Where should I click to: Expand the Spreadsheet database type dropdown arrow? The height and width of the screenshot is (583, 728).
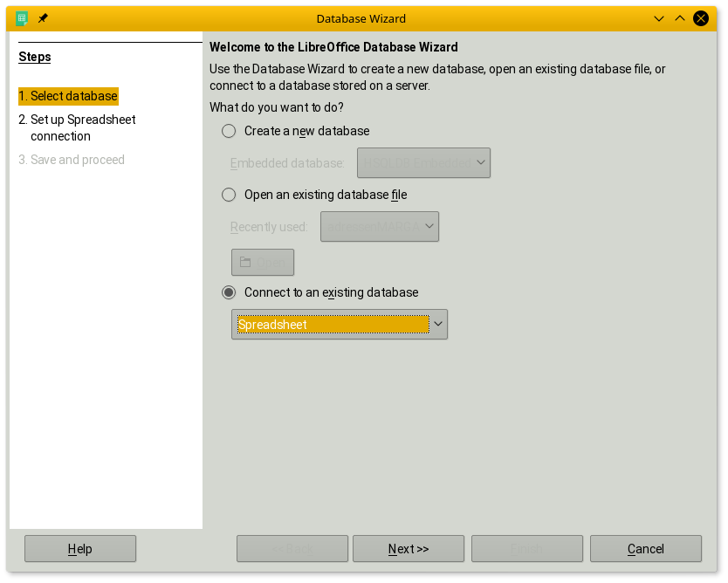pyautogui.click(x=438, y=325)
